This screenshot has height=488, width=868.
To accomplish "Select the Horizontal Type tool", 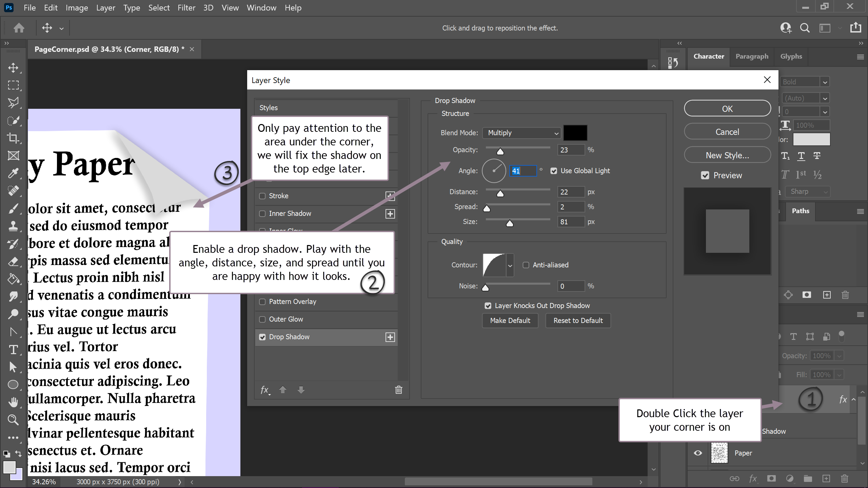I will pyautogui.click(x=13, y=349).
